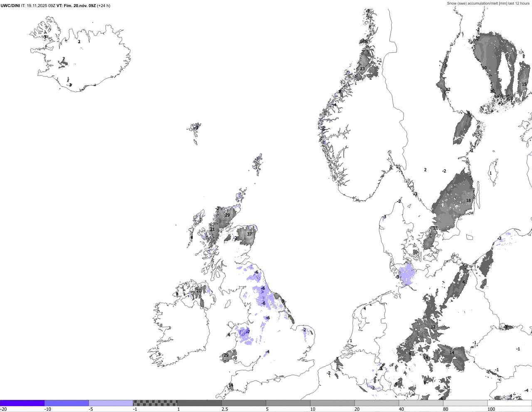Click the '2.5' legend tick label
Image resolution: width=532 pixels, height=412 pixels.
click(x=225, y=409)
